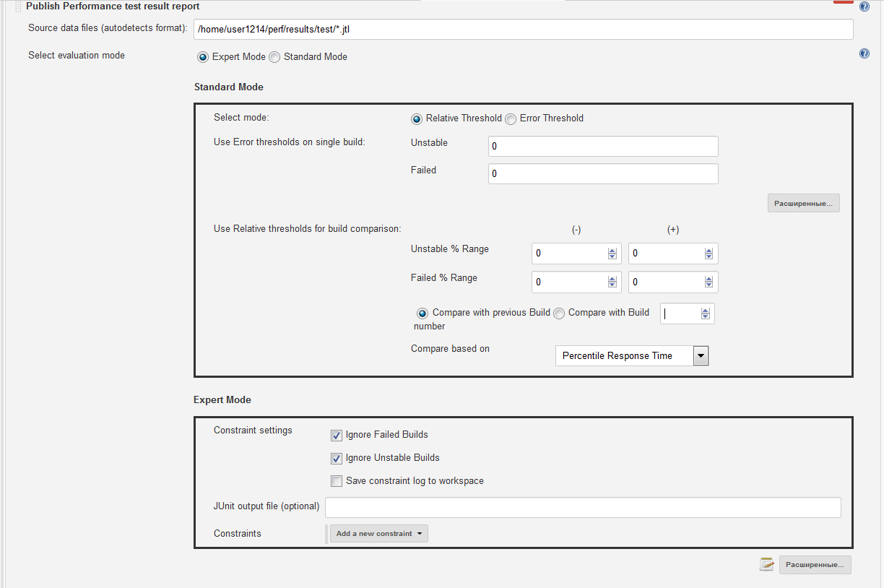Screen dimensions: 884x588
Task: Focus the JUnit output file field
Action: click(583, 508)
